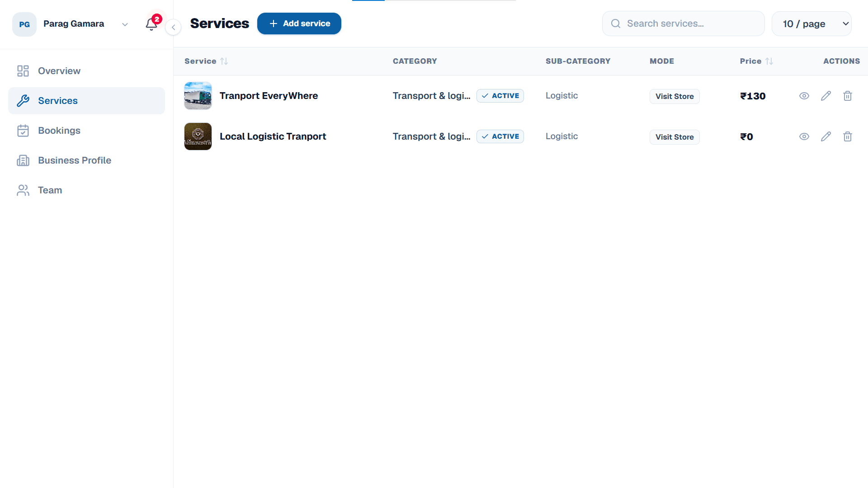Click the category text of Tranport EveryWhere row
This screenshot has height=488, width=868.
431,96
